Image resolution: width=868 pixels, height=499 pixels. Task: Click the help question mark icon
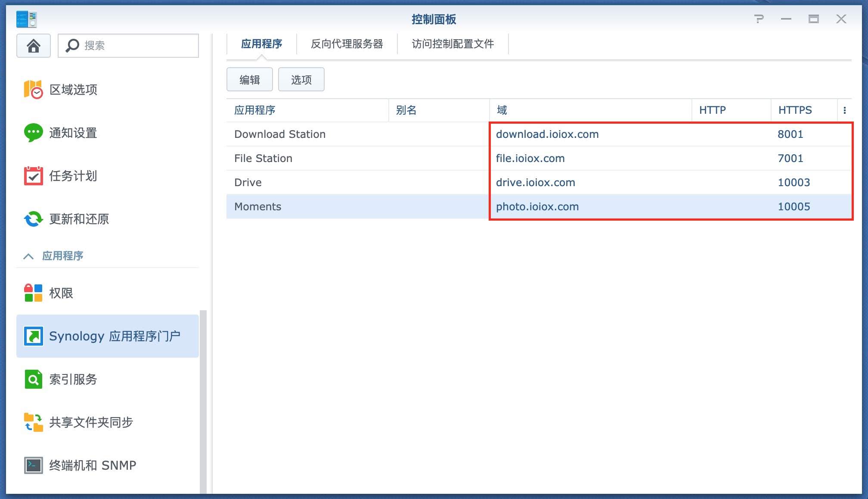coord(759,19)
